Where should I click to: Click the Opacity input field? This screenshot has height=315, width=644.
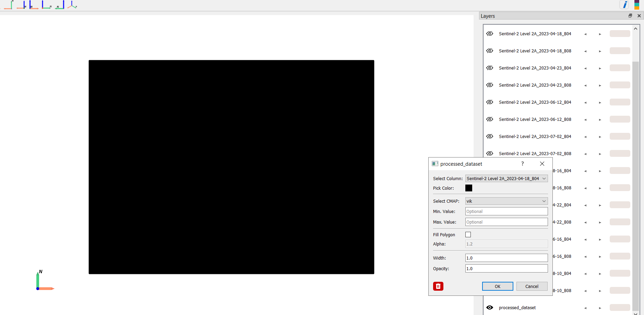(x=506, y=268)
